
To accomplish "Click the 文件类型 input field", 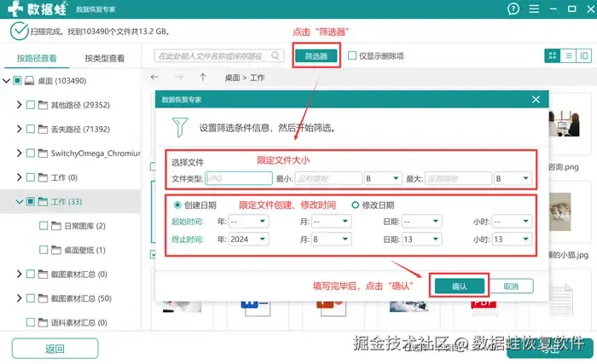I will click(x=239, y=178).
